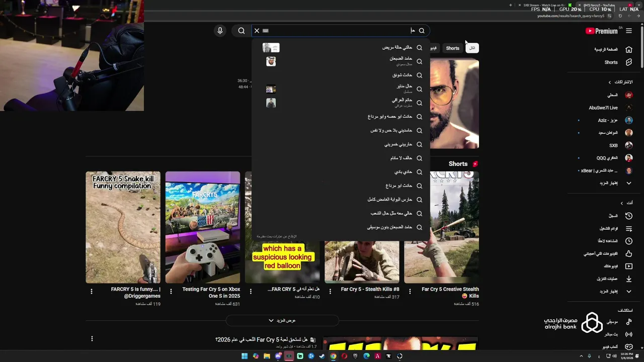
Task: Open the xBear channel subscription
Action: click(x=606, y=170)
